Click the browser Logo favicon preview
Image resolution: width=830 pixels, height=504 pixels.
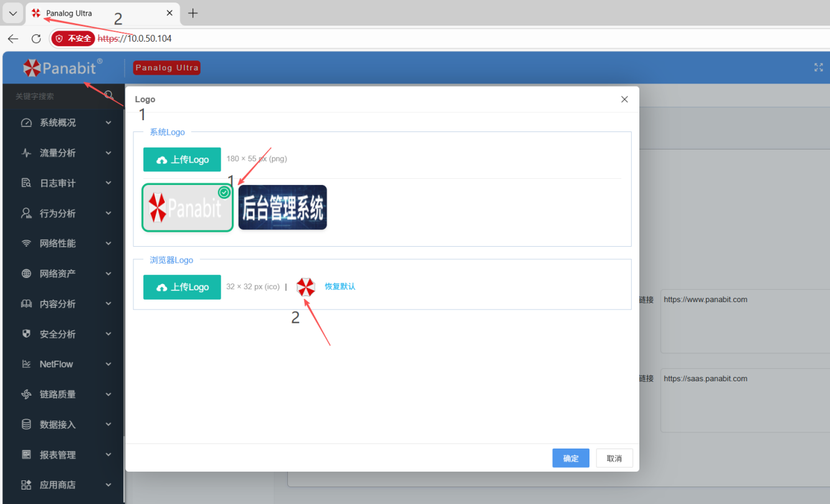point(305,287)
